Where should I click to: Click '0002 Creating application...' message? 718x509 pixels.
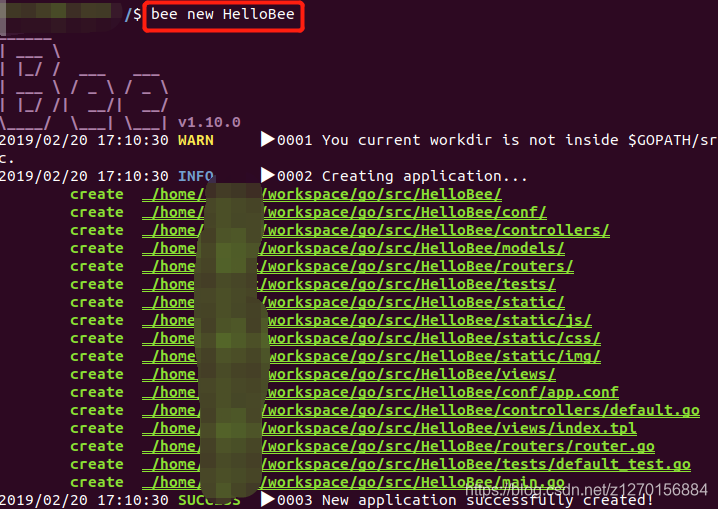click(x=402, y=176)
